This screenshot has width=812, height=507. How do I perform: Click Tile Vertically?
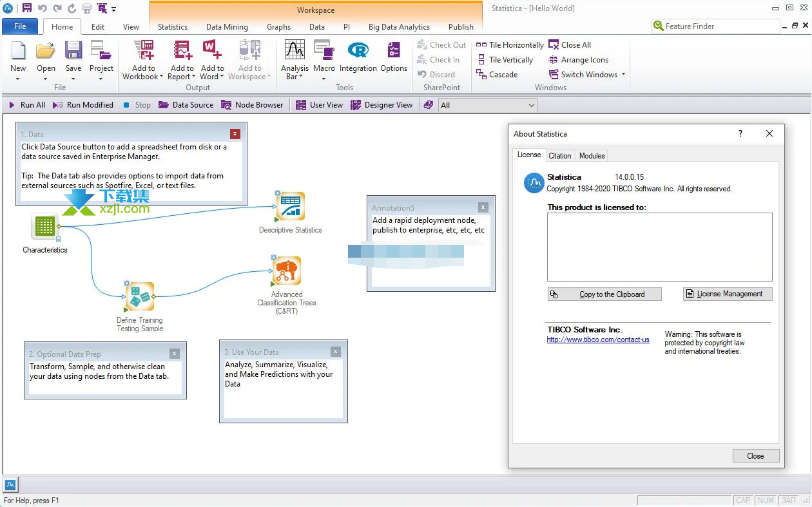(505, 60)
